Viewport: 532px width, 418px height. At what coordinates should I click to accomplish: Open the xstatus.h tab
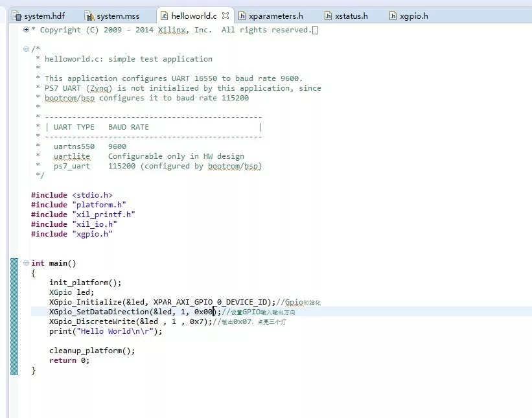click(x=346, y=16)
